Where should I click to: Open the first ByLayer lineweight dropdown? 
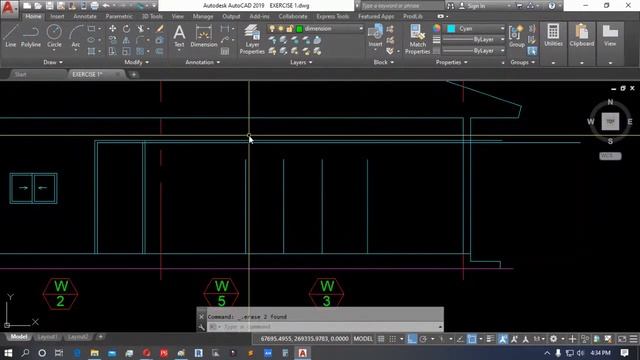pos(502,40)
